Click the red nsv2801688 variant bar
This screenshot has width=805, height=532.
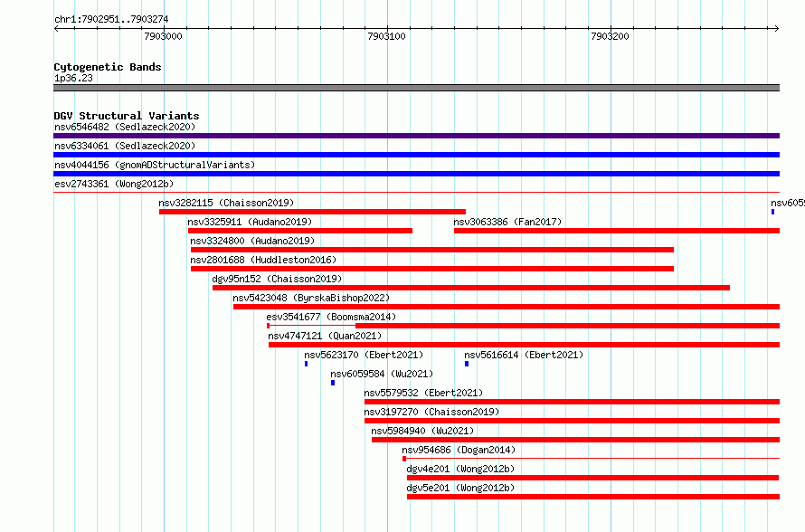[x=431, y=269]
